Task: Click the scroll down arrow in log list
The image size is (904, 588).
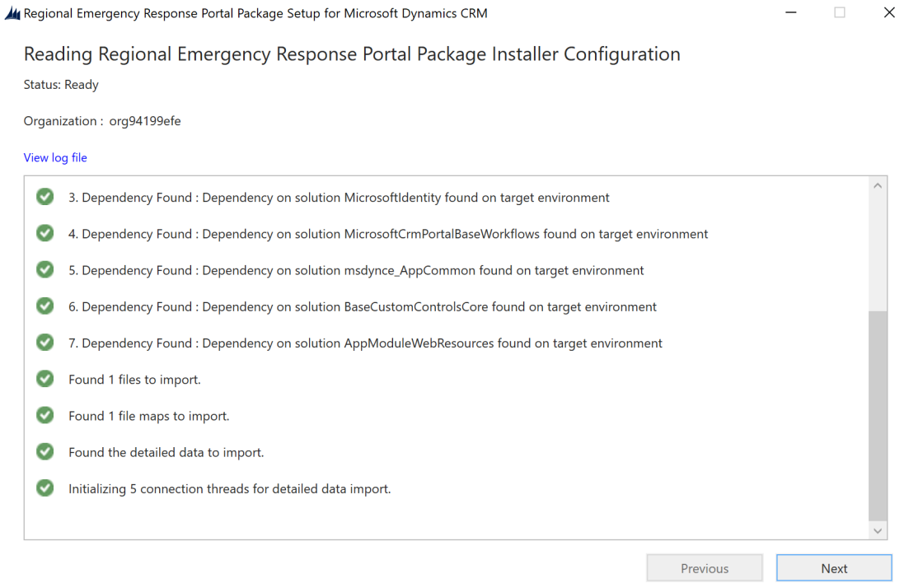Action: (878, 531)
